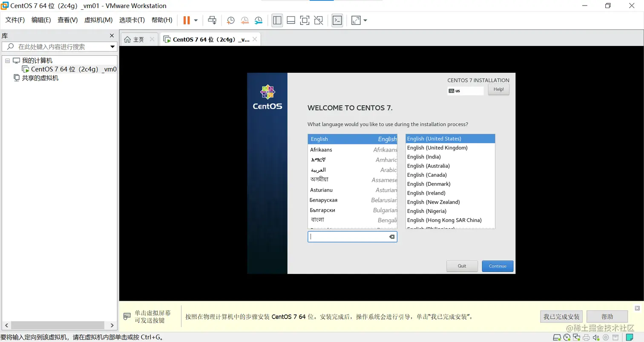Click the 帮助 button in the hint bar
Image resolution: width=644 pixels, height=342 pixels.
tap(607, 316)
